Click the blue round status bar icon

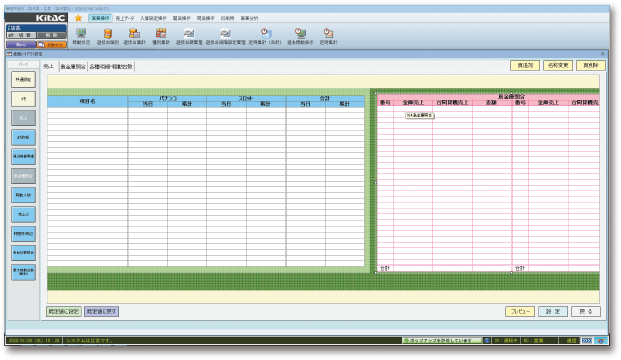[487, 340]
